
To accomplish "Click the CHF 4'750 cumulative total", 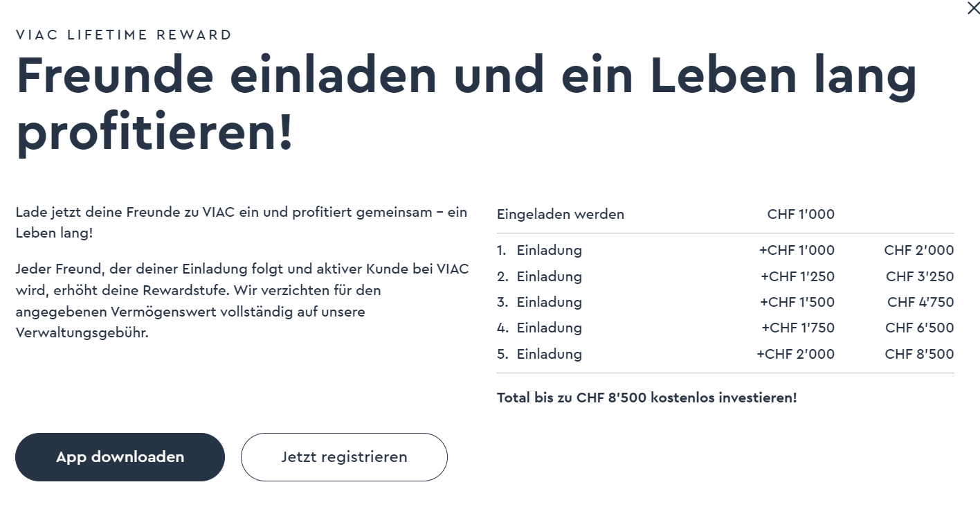I will tap(920, 302).
